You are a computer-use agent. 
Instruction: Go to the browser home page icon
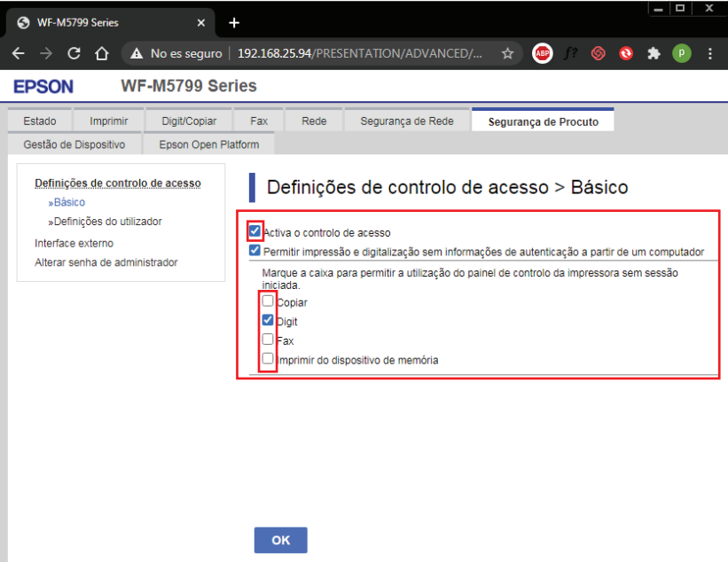pyautogui.click(x=101, y=53)
